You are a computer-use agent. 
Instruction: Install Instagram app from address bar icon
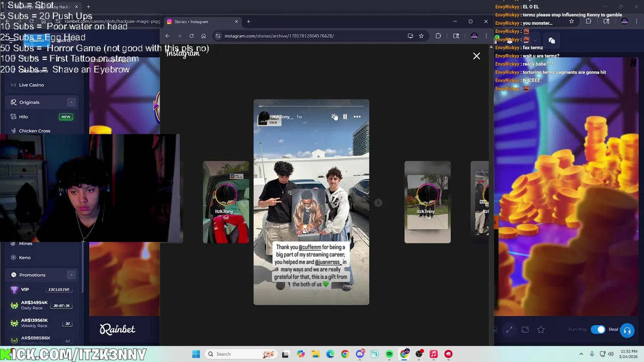point(410,36)
